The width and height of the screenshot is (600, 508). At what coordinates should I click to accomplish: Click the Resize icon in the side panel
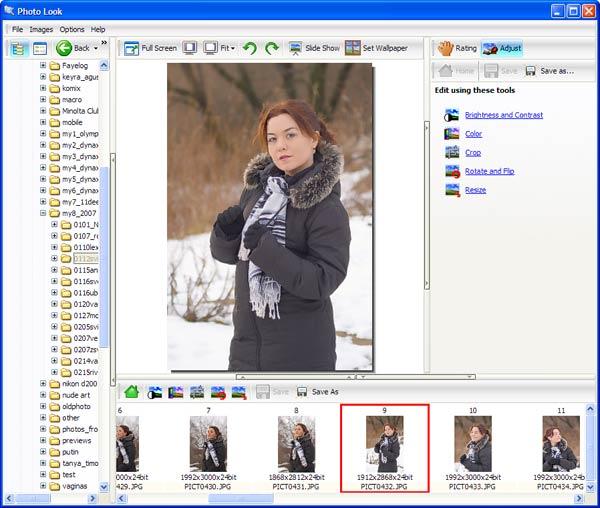(x=452, y=190)
